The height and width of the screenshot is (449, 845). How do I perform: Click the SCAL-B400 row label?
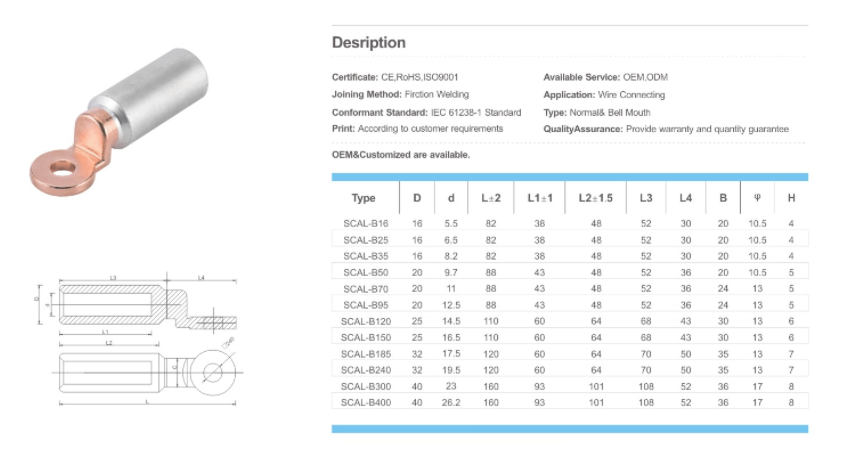[365, 401]
